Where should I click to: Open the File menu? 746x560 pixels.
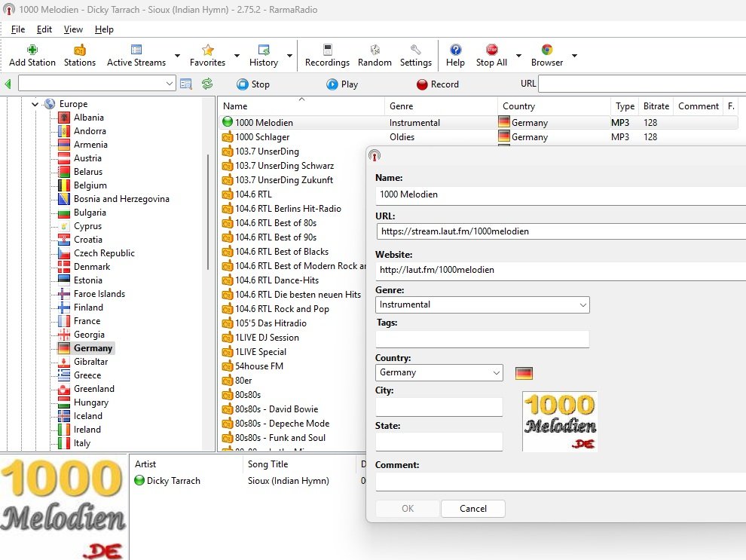tap(18, 29)
